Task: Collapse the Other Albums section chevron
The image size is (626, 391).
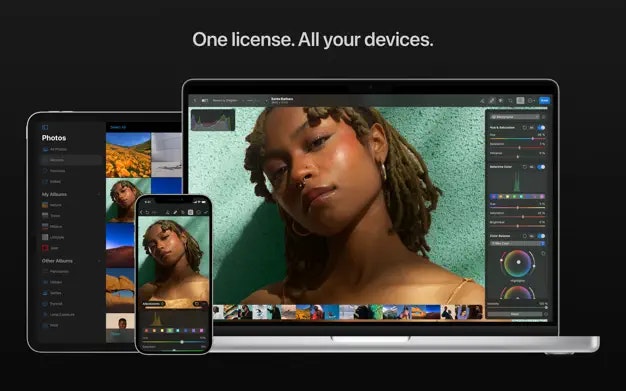Action: [x=99, y=261]
